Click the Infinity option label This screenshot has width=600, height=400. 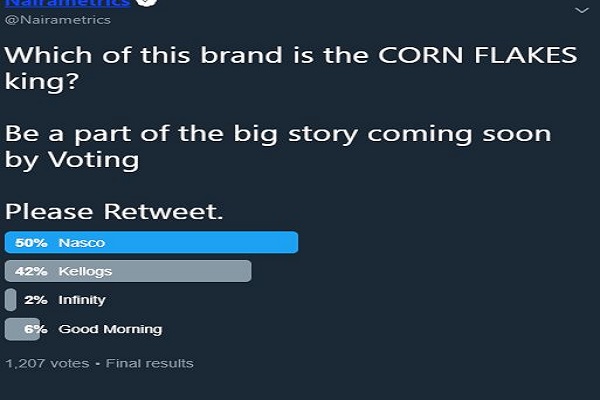[82, 300]
